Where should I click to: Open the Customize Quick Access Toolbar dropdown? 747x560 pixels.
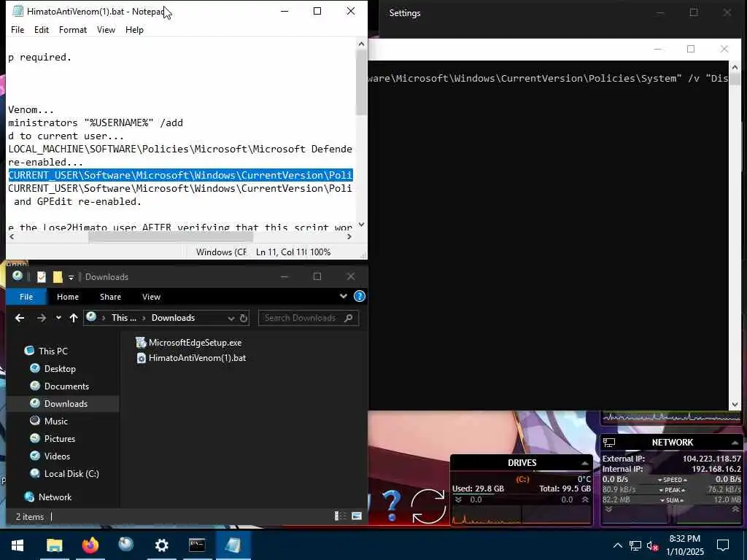point(71,277)
